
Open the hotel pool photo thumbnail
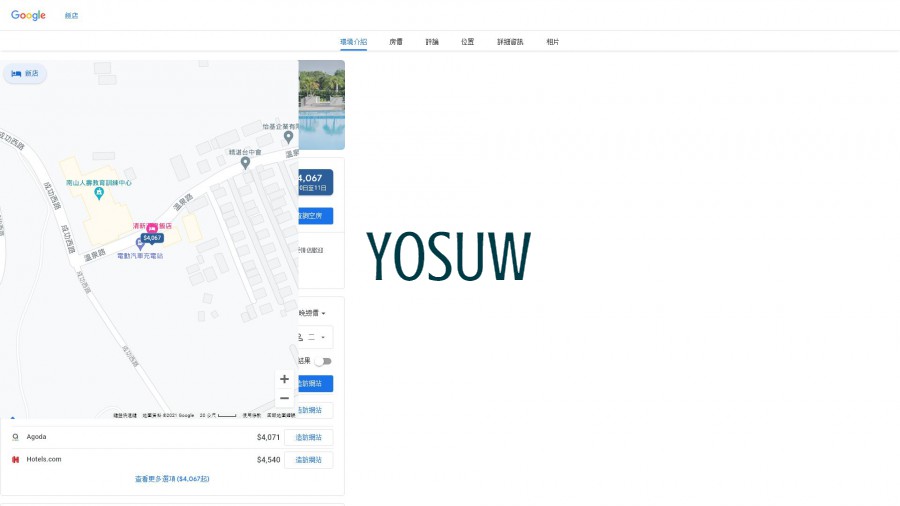pos(321,105)
